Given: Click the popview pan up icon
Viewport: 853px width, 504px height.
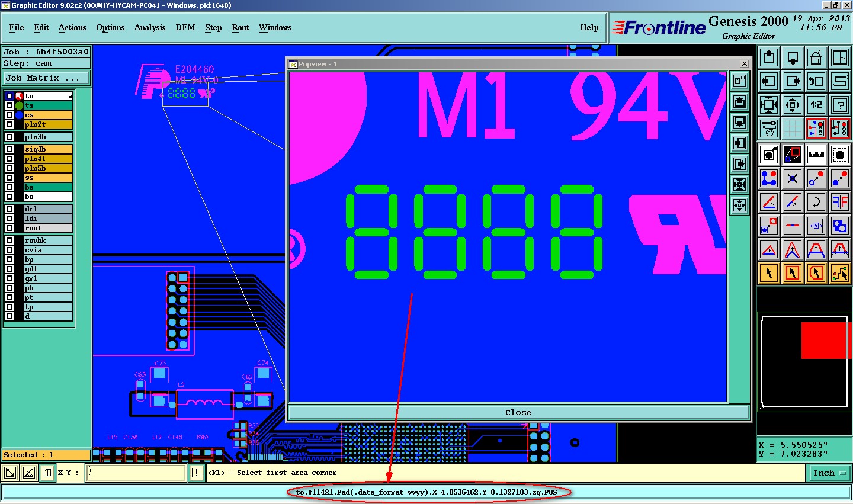Looking at the screenshot, I should tap(739, 102).
